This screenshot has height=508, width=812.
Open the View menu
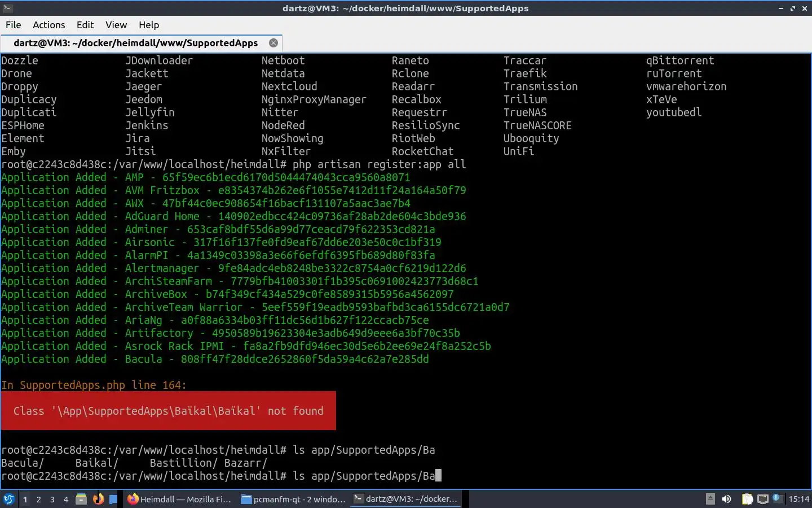116,25
